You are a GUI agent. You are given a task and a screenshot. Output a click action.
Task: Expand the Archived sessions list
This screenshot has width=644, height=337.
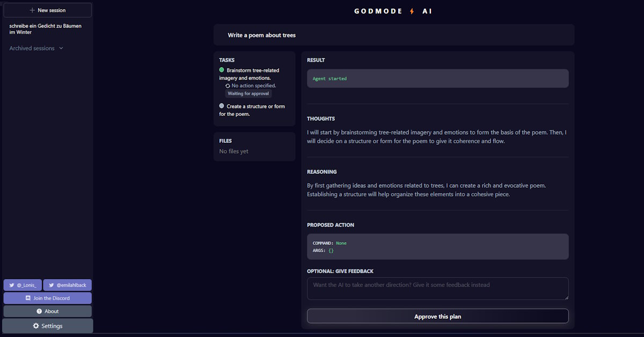tap(36, 48)
